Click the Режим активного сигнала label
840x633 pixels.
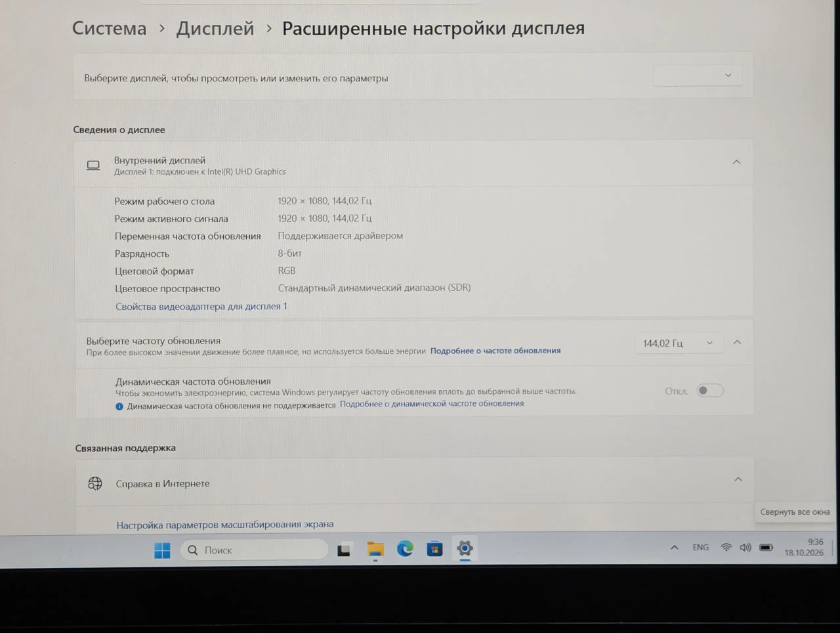tap(171, 219)
